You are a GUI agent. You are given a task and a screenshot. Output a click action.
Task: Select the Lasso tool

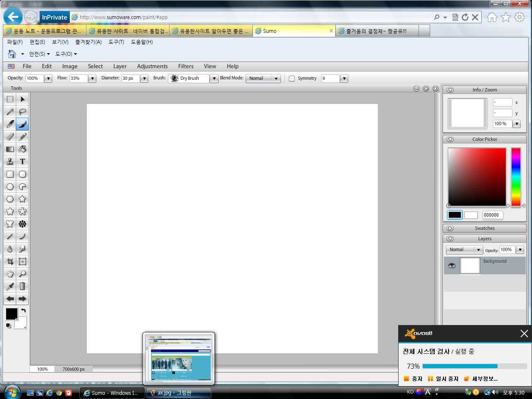pyautogui.click(x=22, y=112)
